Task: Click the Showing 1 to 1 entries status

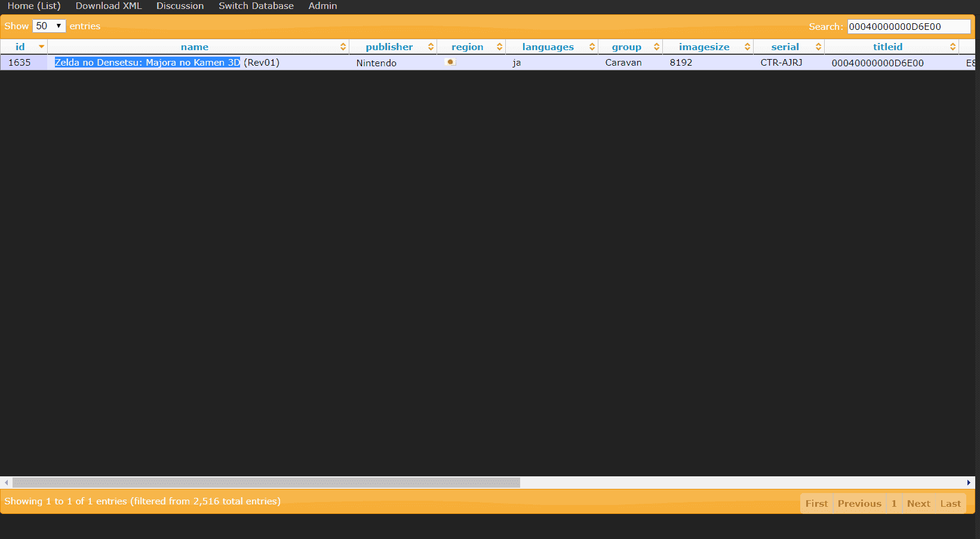Action: pos(142,501)
